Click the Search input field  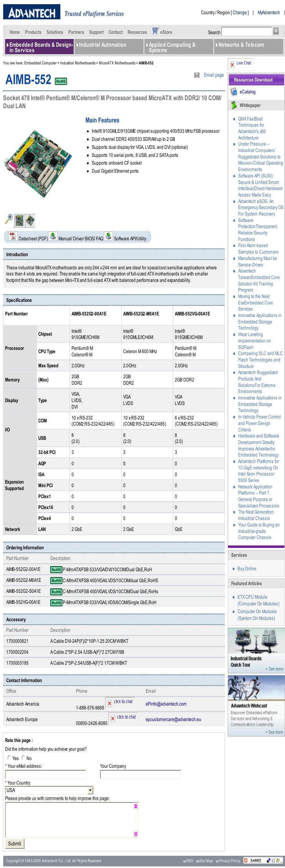click(x=247, y=31)
